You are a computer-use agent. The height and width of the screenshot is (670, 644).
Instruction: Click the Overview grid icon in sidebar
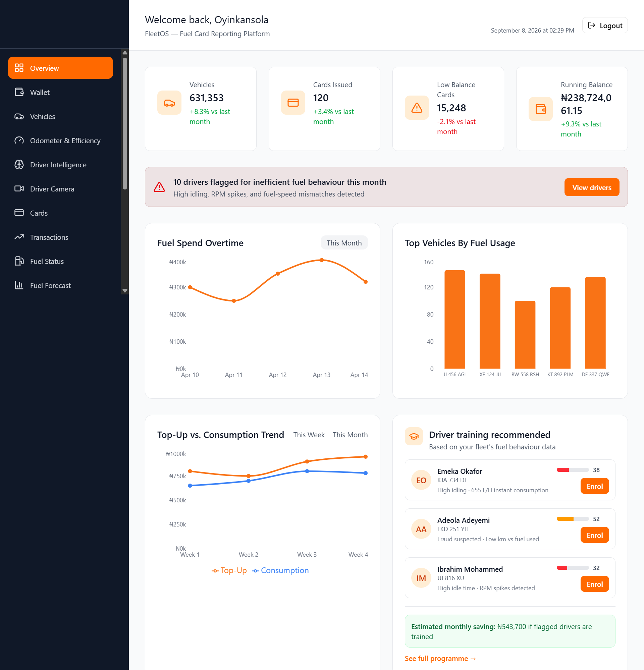pyautogui.click(x=19, y=68)
